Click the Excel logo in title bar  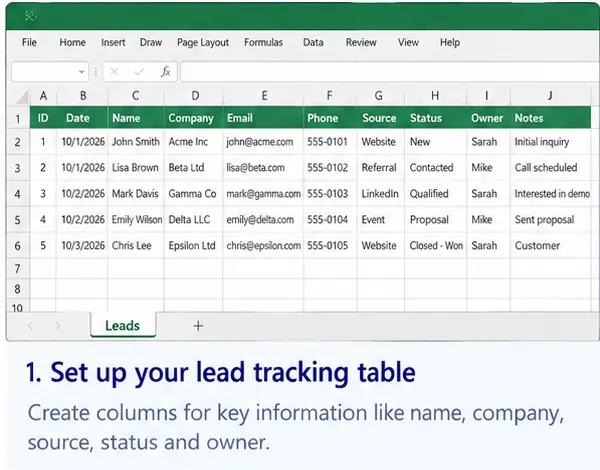coord(30,16)
